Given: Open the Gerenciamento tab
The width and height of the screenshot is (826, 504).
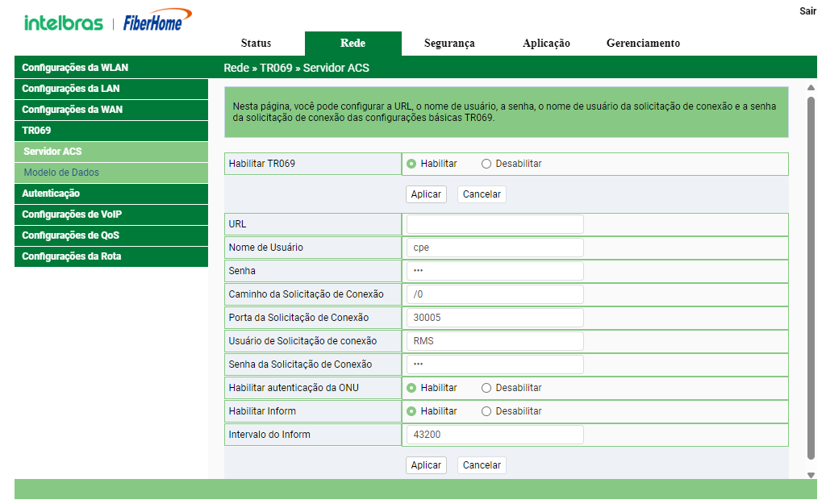Looking at the screenshot, I should pos(643,44).
